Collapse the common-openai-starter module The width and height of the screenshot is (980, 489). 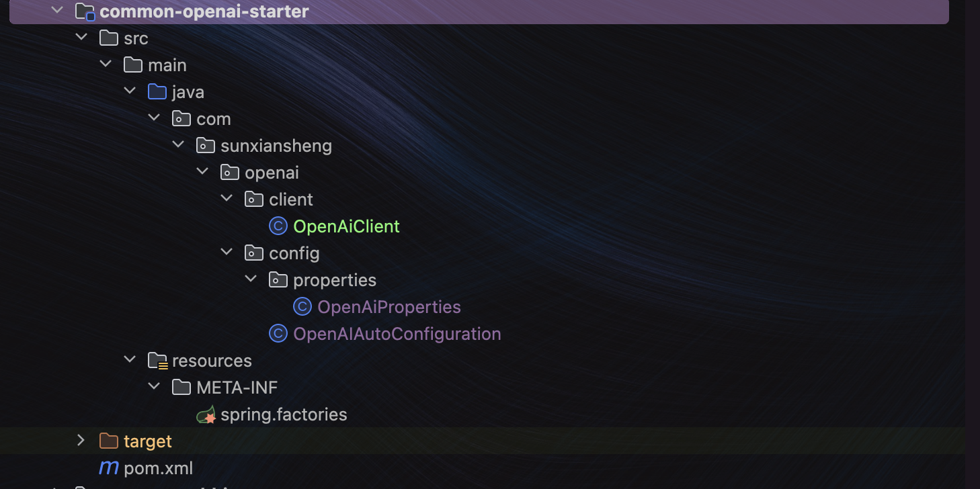point(57,11)
